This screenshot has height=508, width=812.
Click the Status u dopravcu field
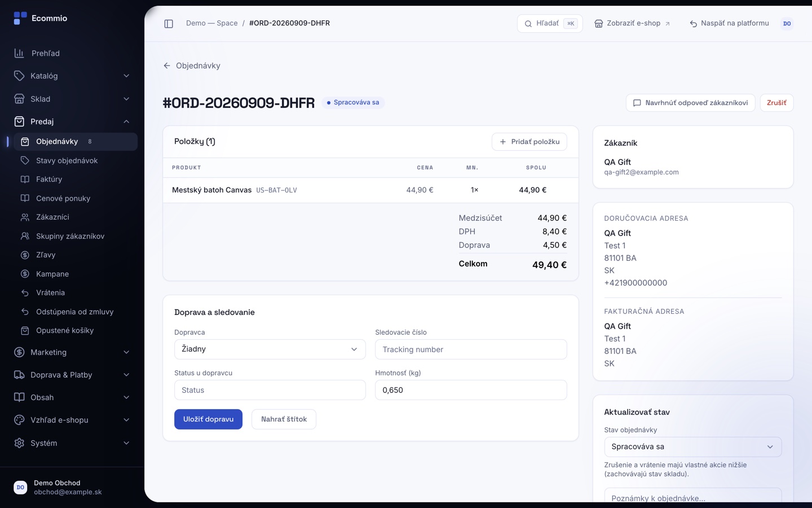coord(270,390)
